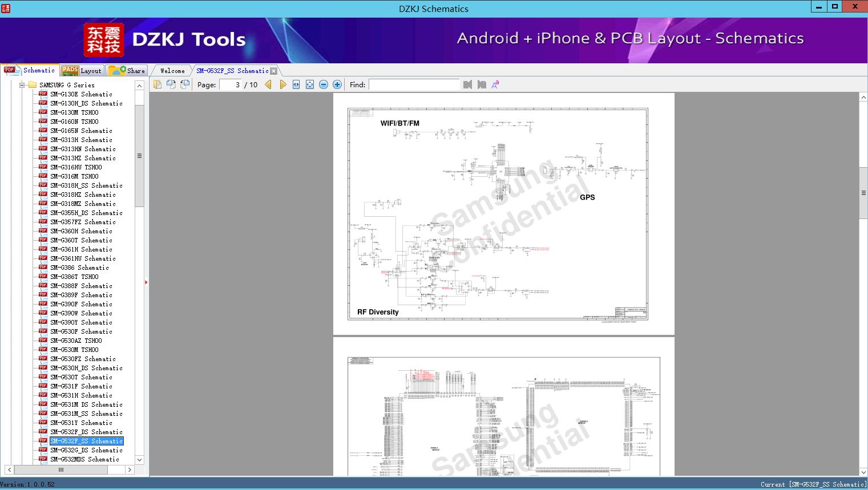
Task: Open SM-G318H_SS Schematic
Action: pyautogui.click(x=86, y=185)
